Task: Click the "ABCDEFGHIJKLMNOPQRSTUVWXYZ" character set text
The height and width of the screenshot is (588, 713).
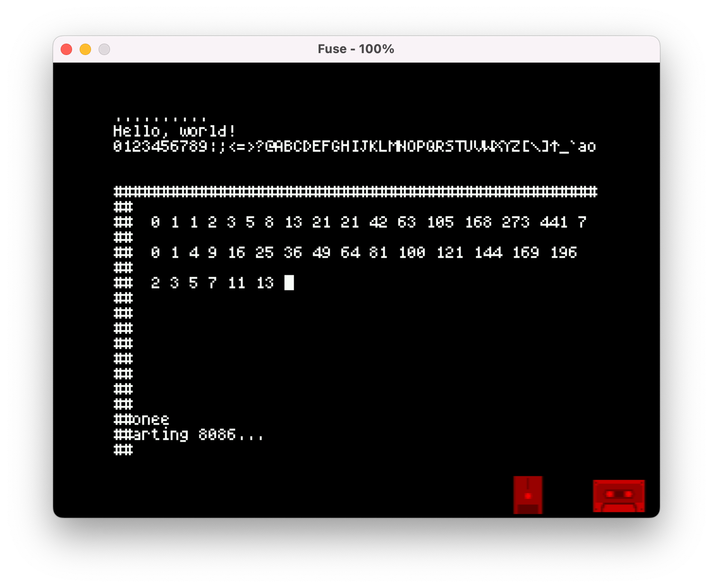Action: [397, 146]
